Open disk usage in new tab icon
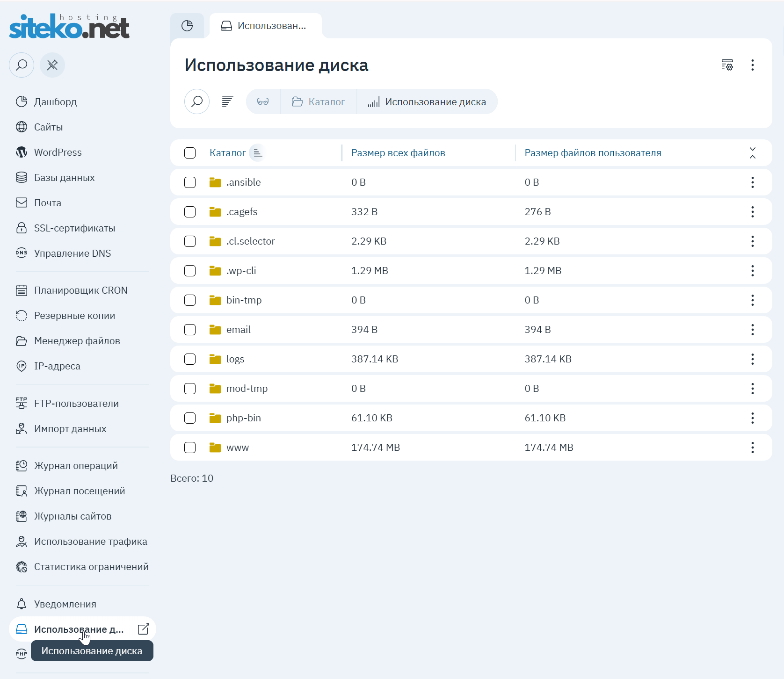The width and height of the screenshot is (784, 679). (x=144, y=629)
